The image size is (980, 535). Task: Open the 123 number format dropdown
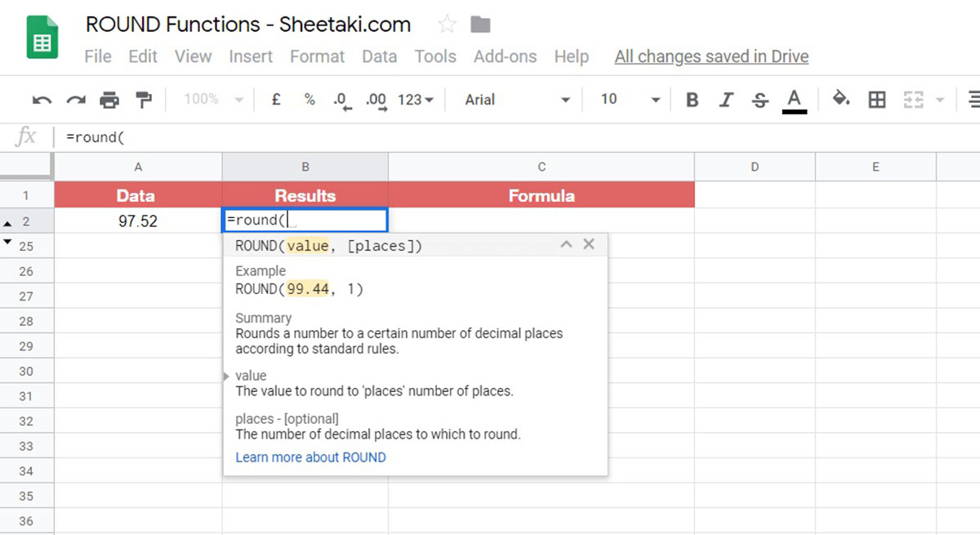point(415,99)
